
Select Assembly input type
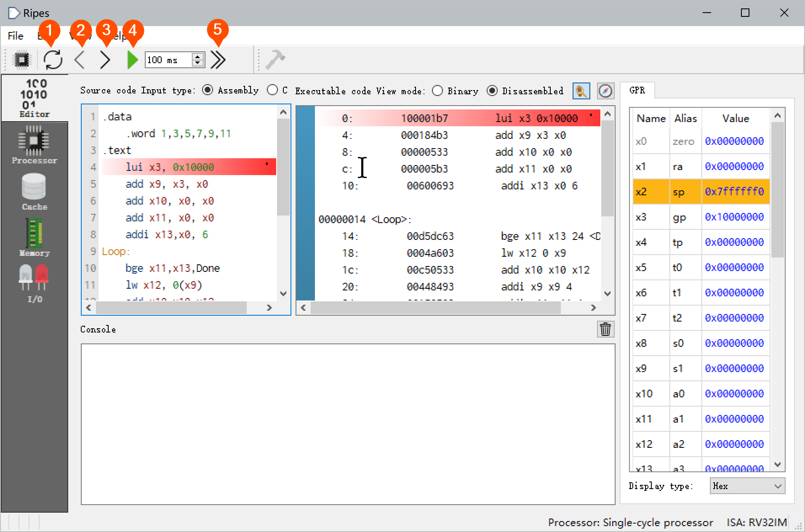[230, 90]
